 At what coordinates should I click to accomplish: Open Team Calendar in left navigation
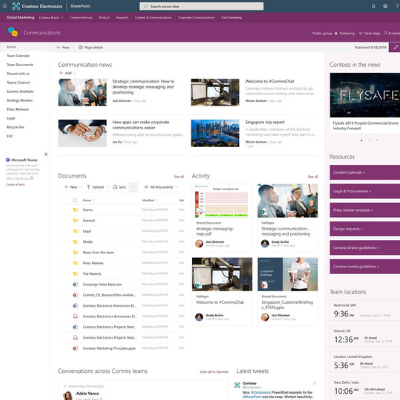[x=18, y=56]
